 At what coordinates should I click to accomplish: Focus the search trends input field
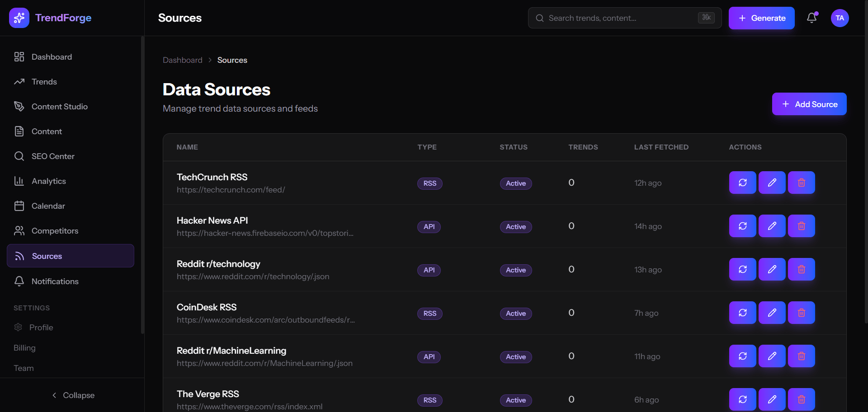click(625, 18)
